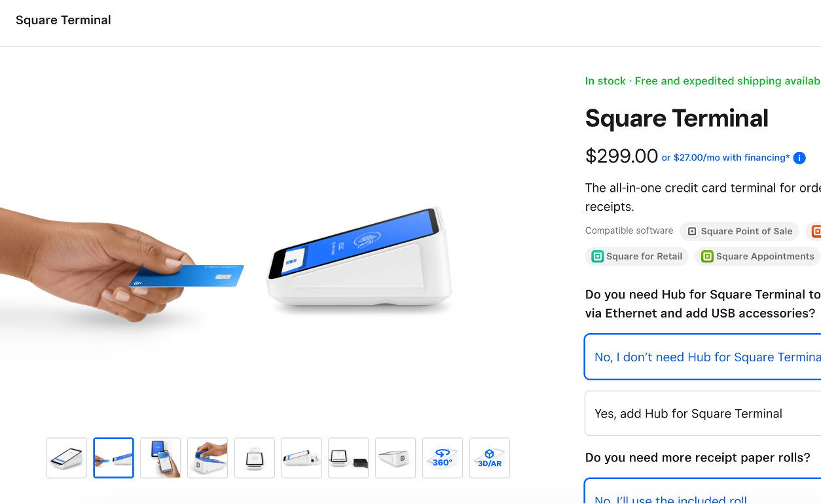Click the Square Point of Sale chip
Image resolution: width=821 pixels, height=504 pixels.
click(739, 231)
